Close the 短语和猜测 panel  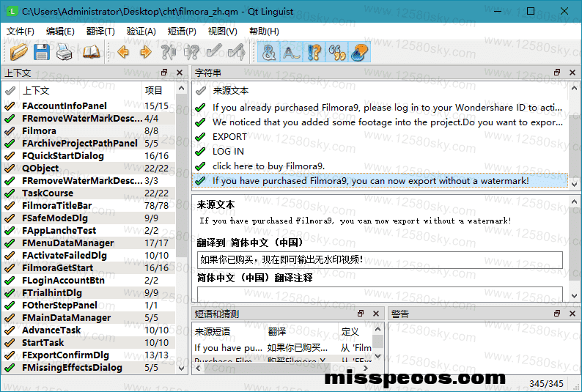pos(376,314)
